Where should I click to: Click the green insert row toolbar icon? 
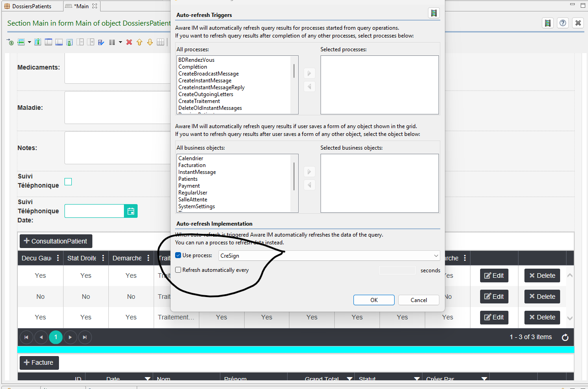point(21,42)
